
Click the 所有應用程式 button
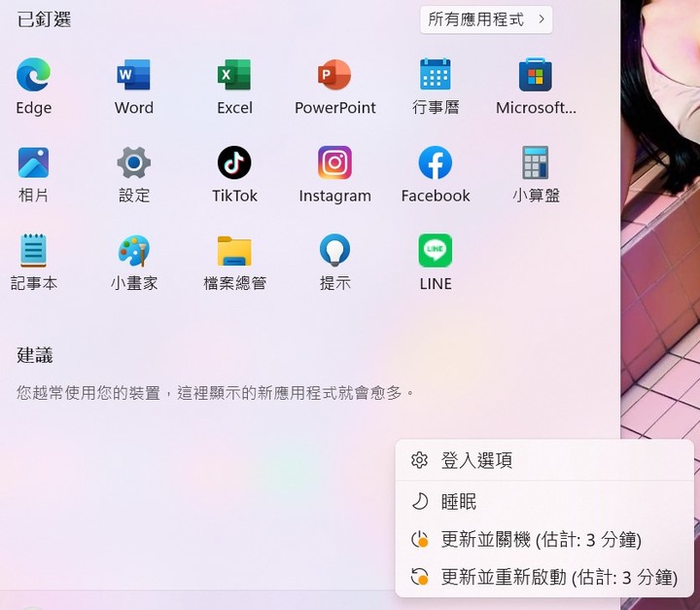[486, 19]
